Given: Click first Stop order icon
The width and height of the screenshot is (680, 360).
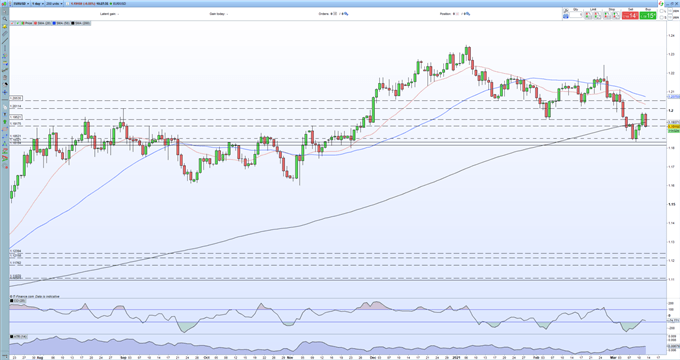Looking at the screenshot, I should pos(607,16).
